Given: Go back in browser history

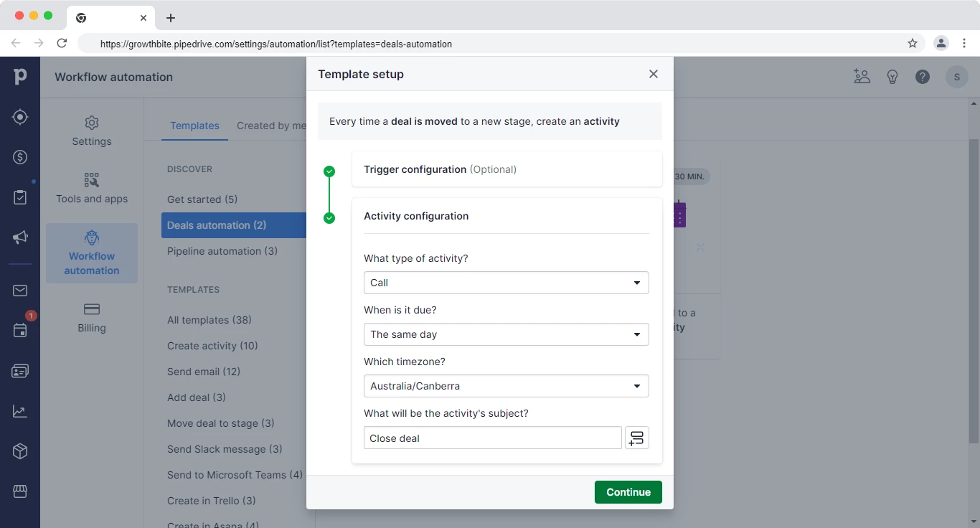Looking at the screenshot, I should tap(16, 44).
